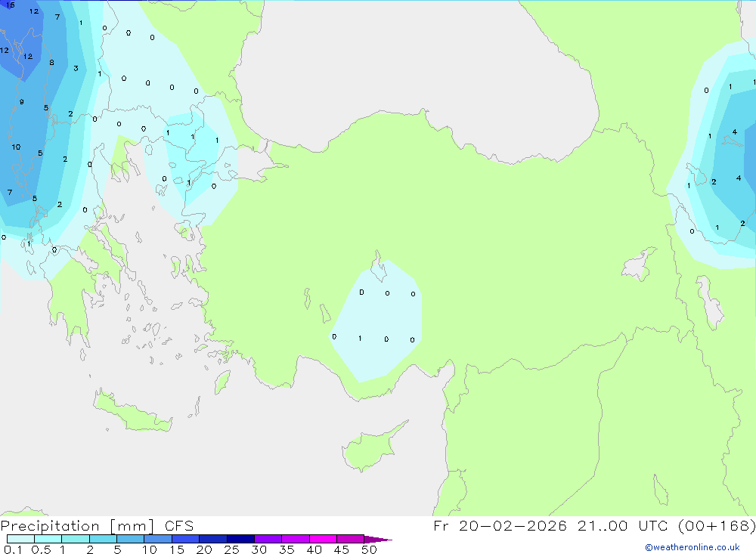Click the legend scale label '0.1'

(13, 549)
